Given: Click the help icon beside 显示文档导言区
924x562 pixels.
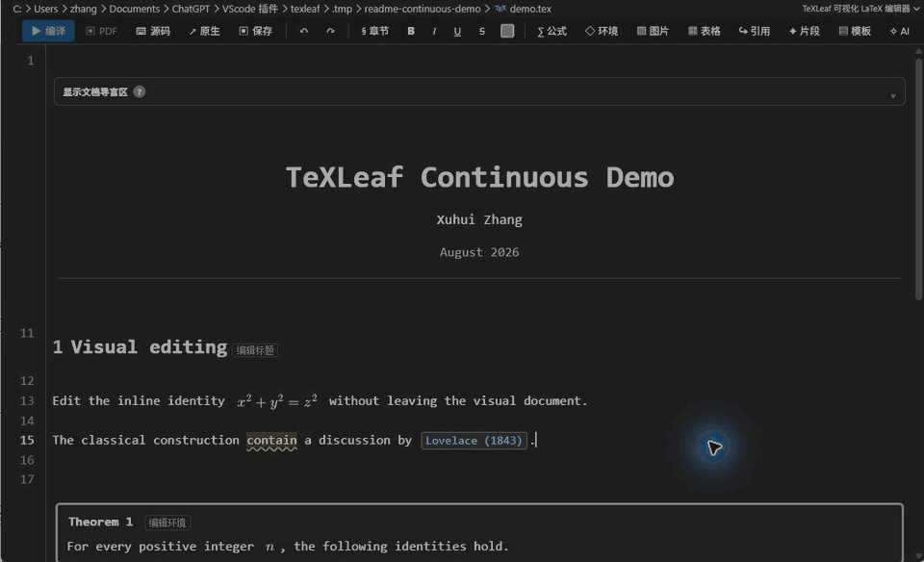Looking at the screenshot, I should pos(139,91).
